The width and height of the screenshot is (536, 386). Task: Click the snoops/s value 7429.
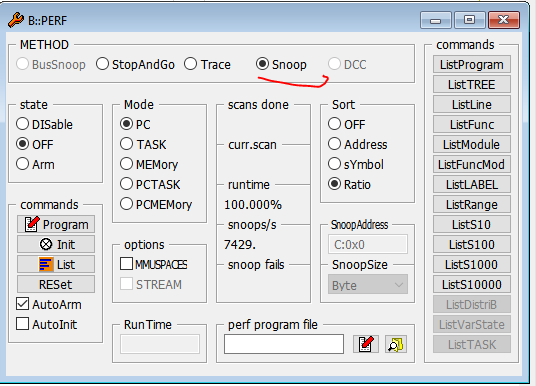[240, 244]
